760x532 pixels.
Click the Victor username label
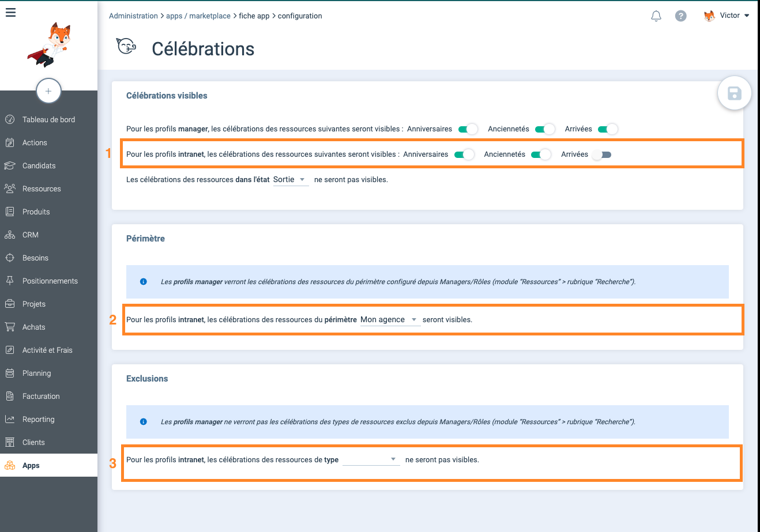729,16
